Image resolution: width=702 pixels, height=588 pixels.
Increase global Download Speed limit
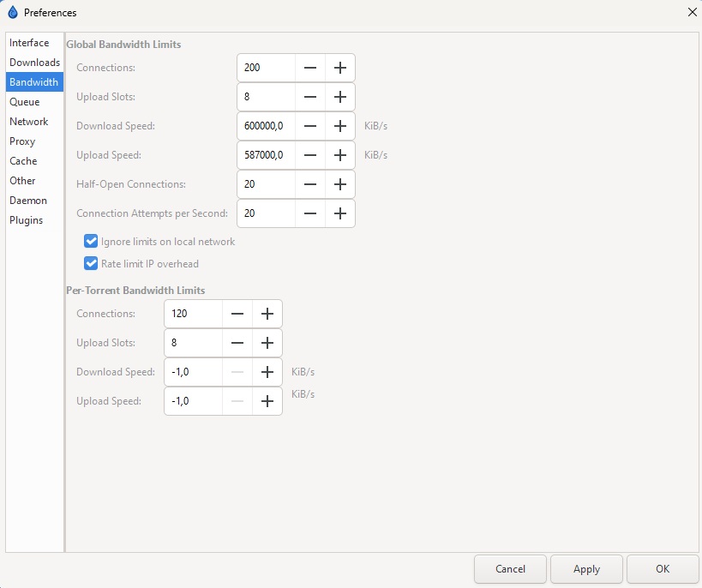339,126
